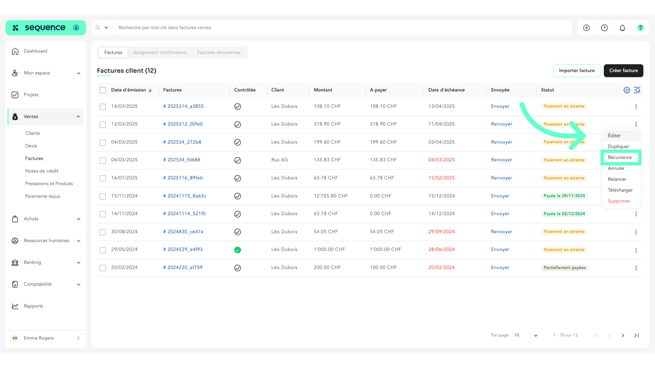Open invoice link # 2025312_00fe0
Screen dimensions: 655x368
coord(183,124)
